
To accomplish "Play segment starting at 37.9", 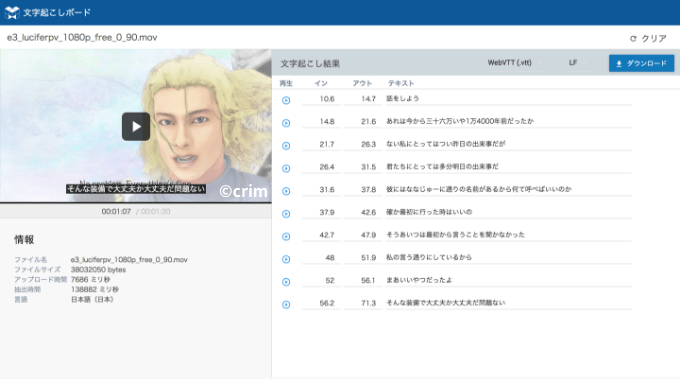I will click(x=286, y=214).
